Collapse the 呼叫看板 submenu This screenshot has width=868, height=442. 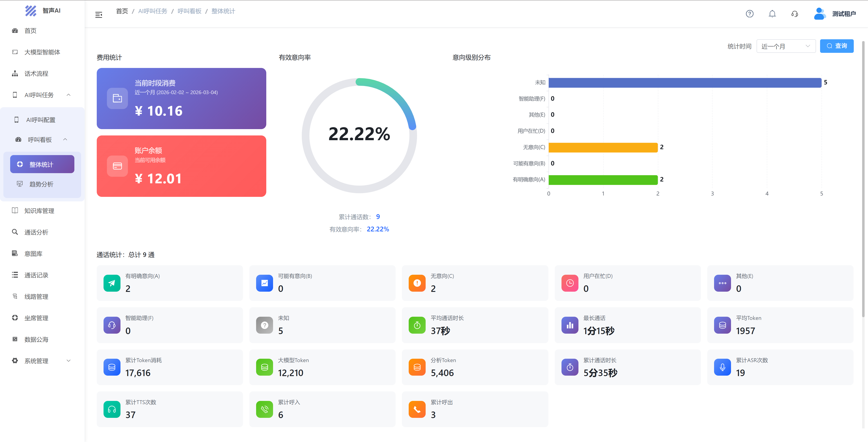click(65, 139)
